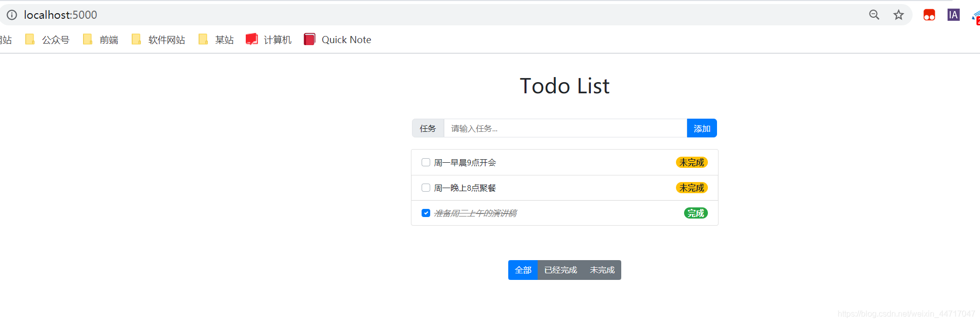
Task: Click the yellow 未完成 badge on first task
Action: click(692, 162)
